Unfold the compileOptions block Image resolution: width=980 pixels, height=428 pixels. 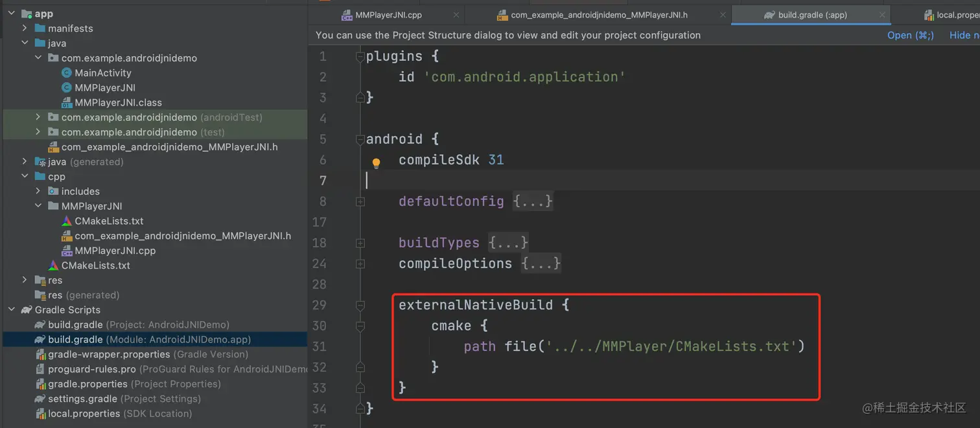[360, 264]
